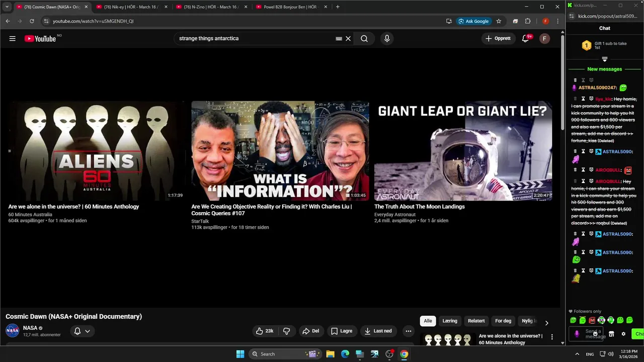Share video with the Del button
Viewport: 644px width, 362px height.
(x=310, y=331)
